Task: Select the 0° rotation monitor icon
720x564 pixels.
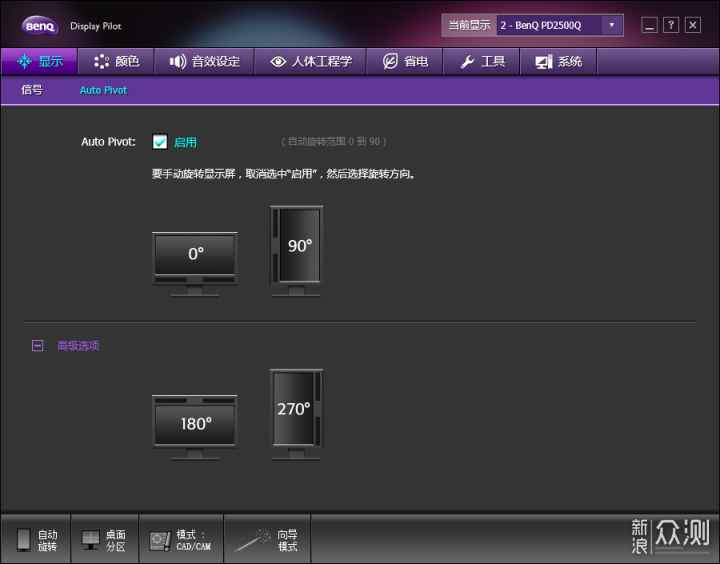Action: coord(195,264)
